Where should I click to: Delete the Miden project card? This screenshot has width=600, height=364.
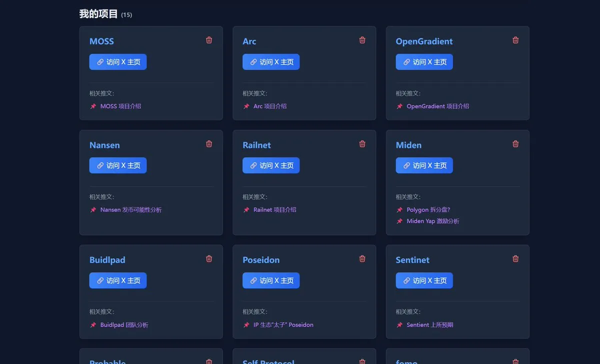(515, 144)
